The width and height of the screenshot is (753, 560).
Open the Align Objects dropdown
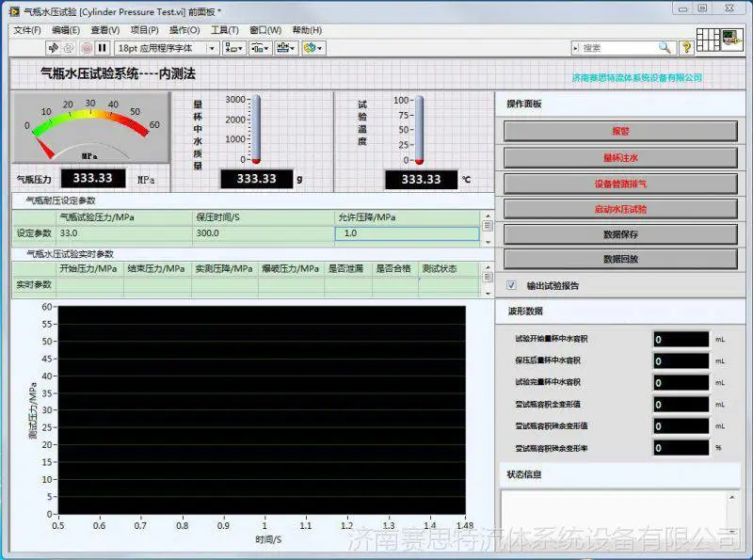tap(234, 48)
